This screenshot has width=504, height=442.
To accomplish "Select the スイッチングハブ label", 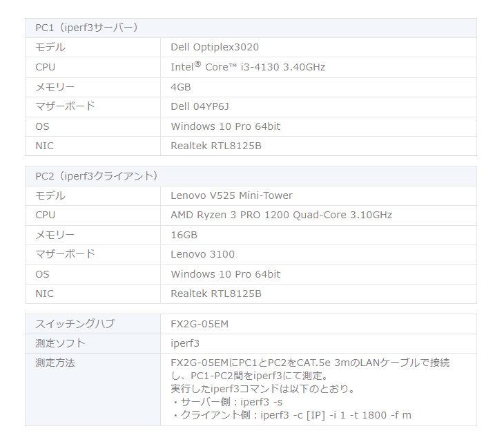I will 75,324.
